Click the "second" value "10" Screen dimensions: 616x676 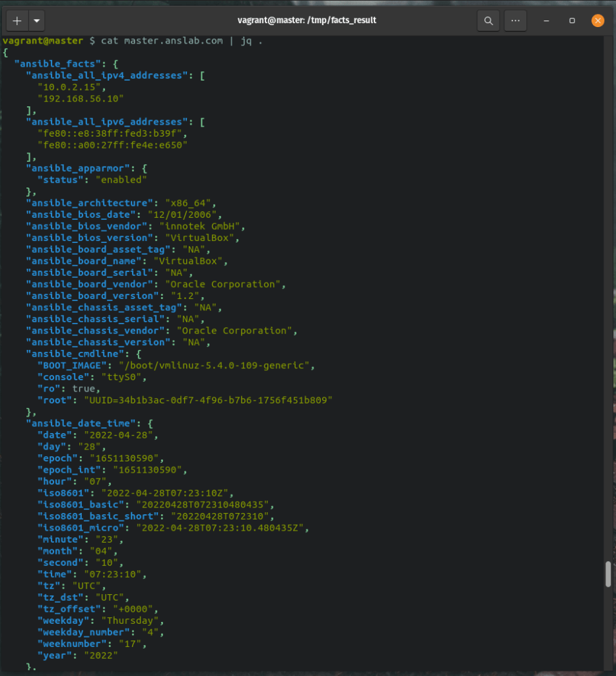coord(107,564)
